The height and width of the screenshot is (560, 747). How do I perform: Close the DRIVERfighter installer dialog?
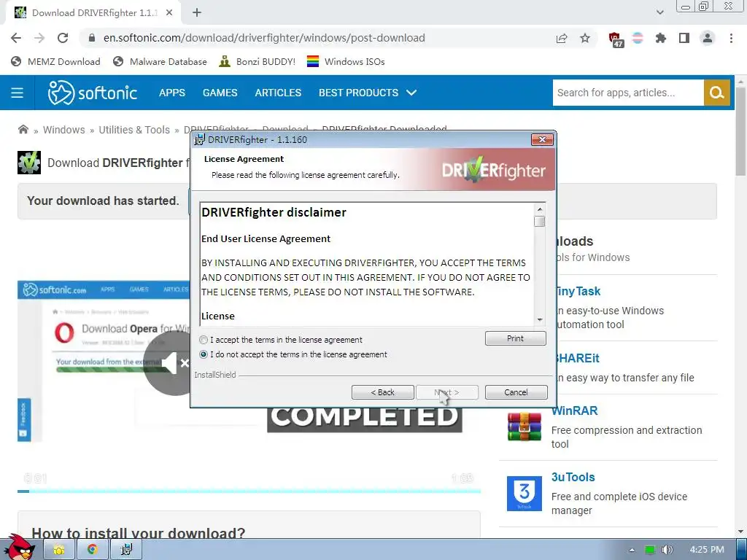coord(542,139)
